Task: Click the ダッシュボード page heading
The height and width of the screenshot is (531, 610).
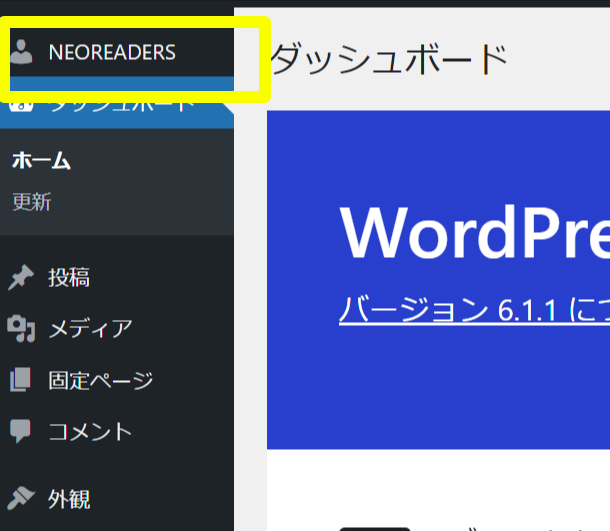Action: click(389, 59)
